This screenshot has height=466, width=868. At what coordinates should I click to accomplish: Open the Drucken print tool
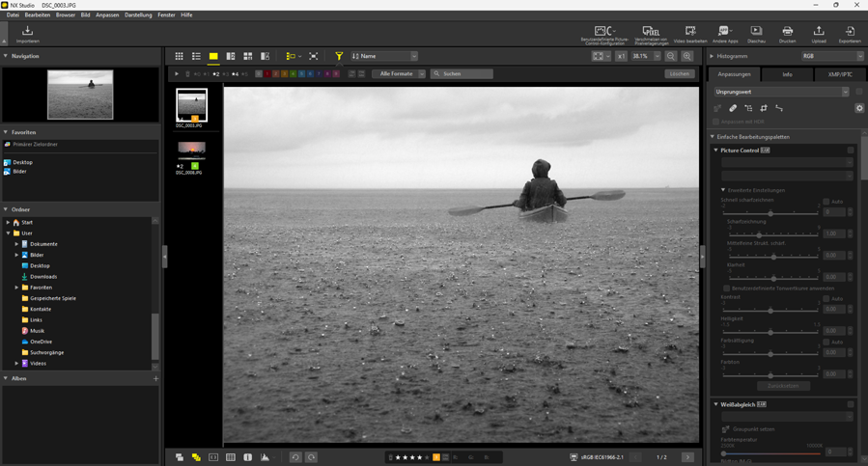click(787, 33)
